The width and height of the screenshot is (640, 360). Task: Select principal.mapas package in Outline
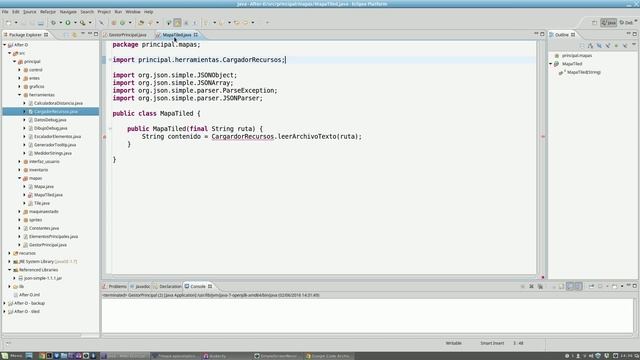pos(577,56)
